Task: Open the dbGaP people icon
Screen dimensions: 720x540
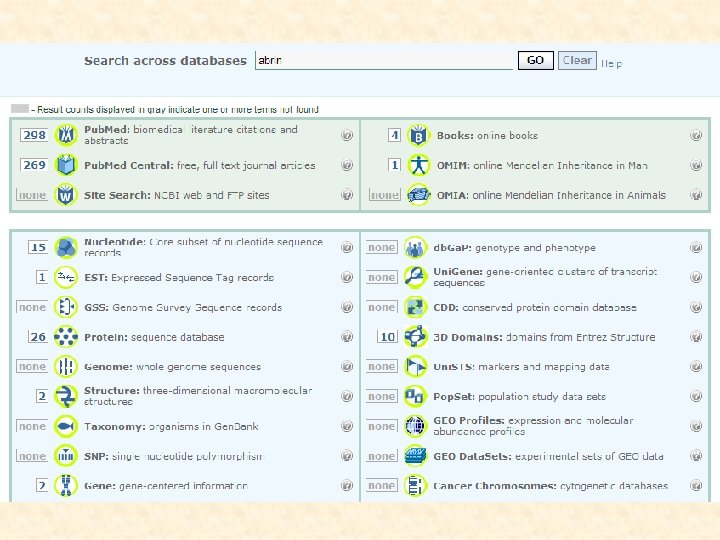Action: coord(415,248)
